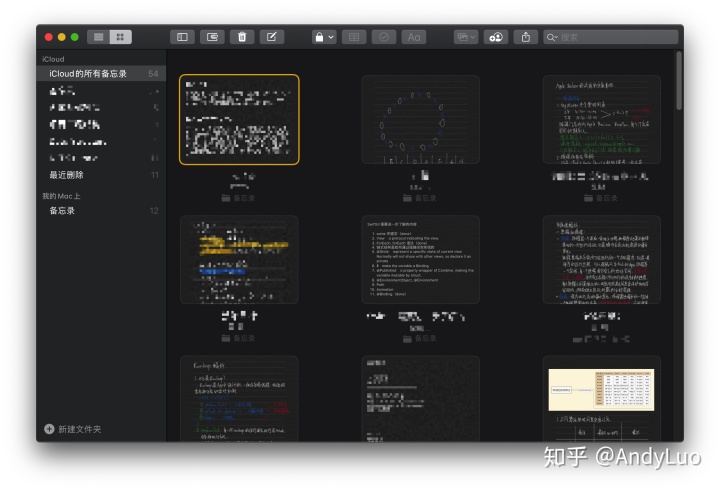Delete the selected note with trash icon
The height and width of the screenshot is (490, 720).
(x=242, y=37)
